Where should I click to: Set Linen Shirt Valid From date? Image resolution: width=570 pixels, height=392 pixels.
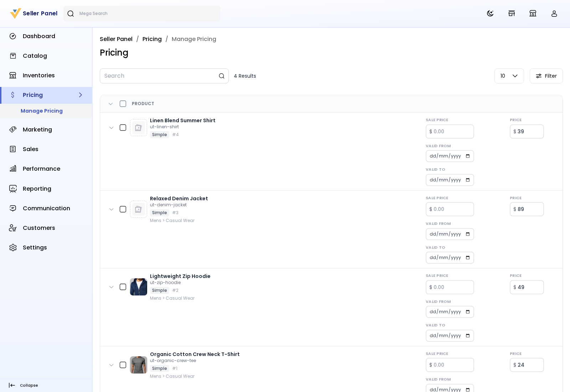[450, 156]
